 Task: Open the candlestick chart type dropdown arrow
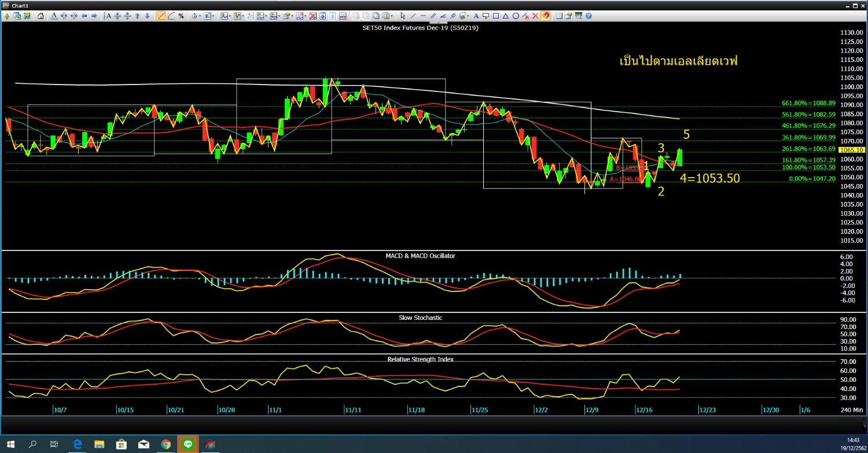pos(214,16)
